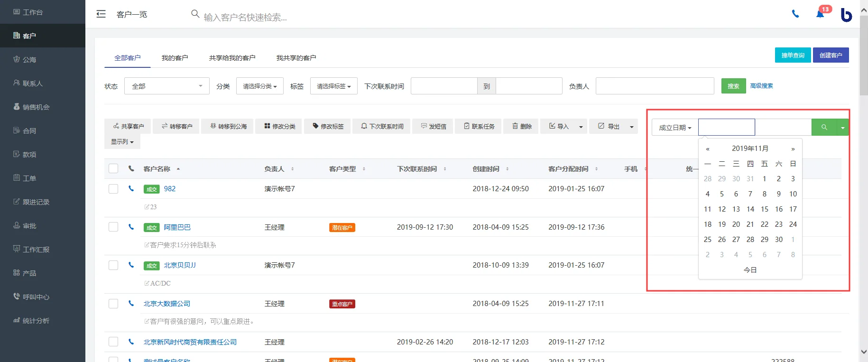Open customer link 阿里巴巴

[x=177, y=227]
